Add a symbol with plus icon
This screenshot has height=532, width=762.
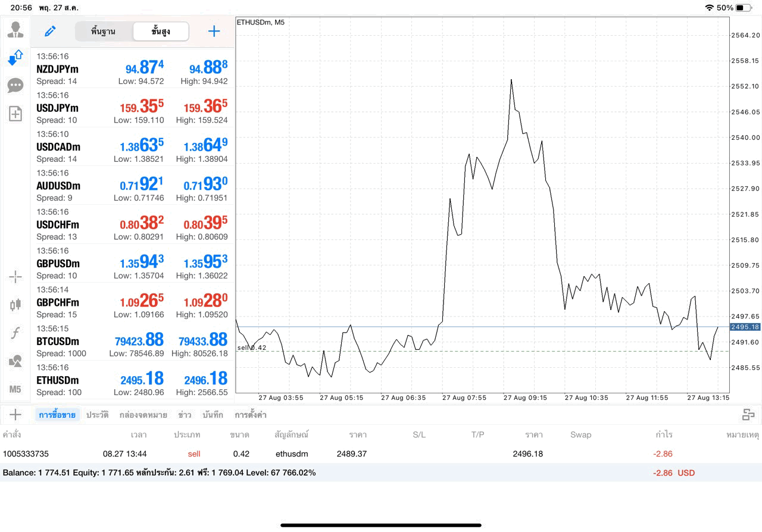[214, 31]
